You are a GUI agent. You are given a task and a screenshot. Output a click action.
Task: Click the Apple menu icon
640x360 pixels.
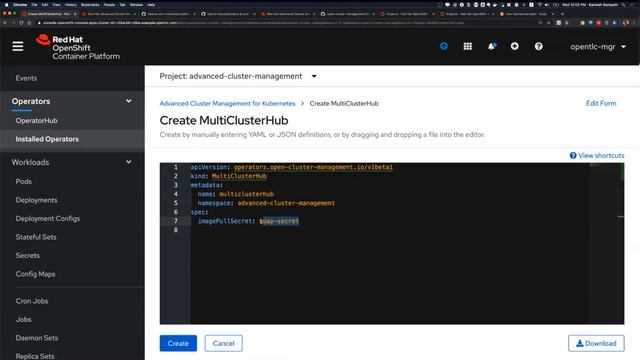[x=7, y=4]
